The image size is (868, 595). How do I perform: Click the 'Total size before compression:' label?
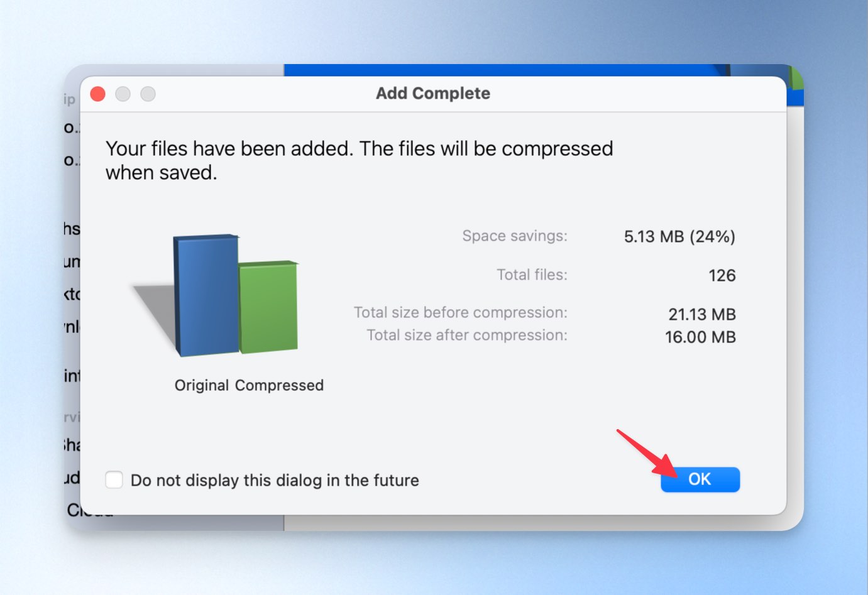(x=461, y=313)
